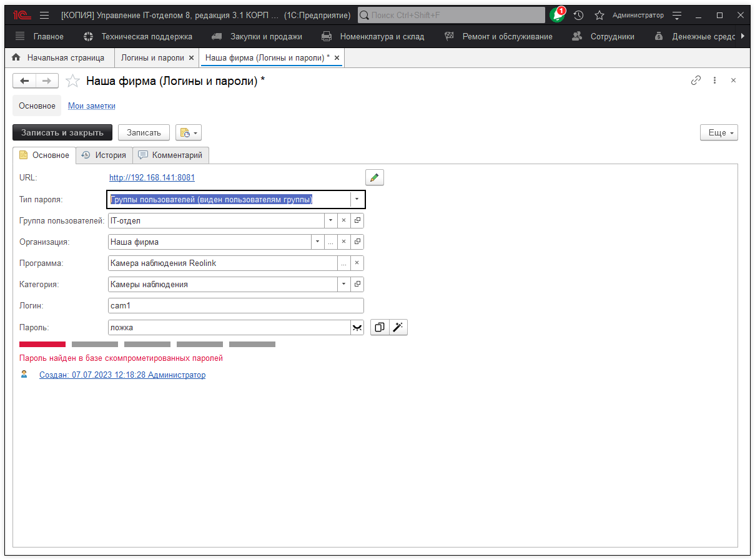Screen dimensions: 755x560
Task: Click the pencil edit URL icon
Action: [374, 178]
